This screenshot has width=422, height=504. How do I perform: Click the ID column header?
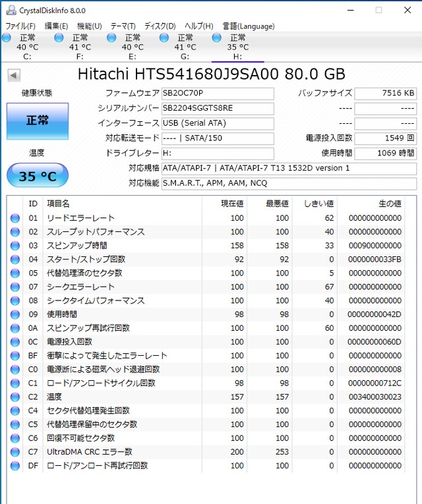33,204
